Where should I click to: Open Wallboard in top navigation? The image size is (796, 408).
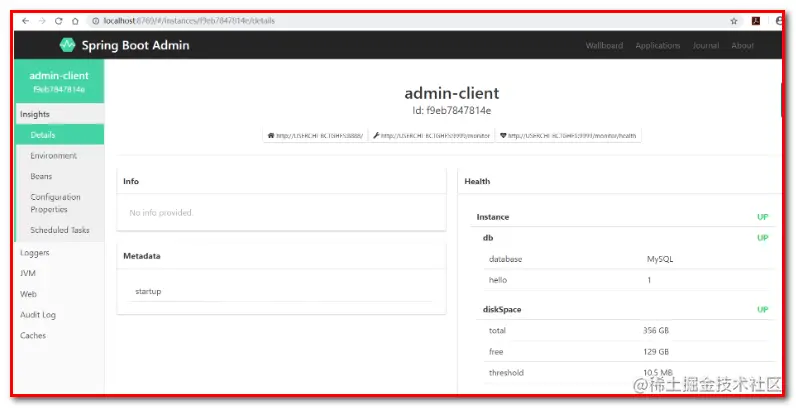(604, 45)
